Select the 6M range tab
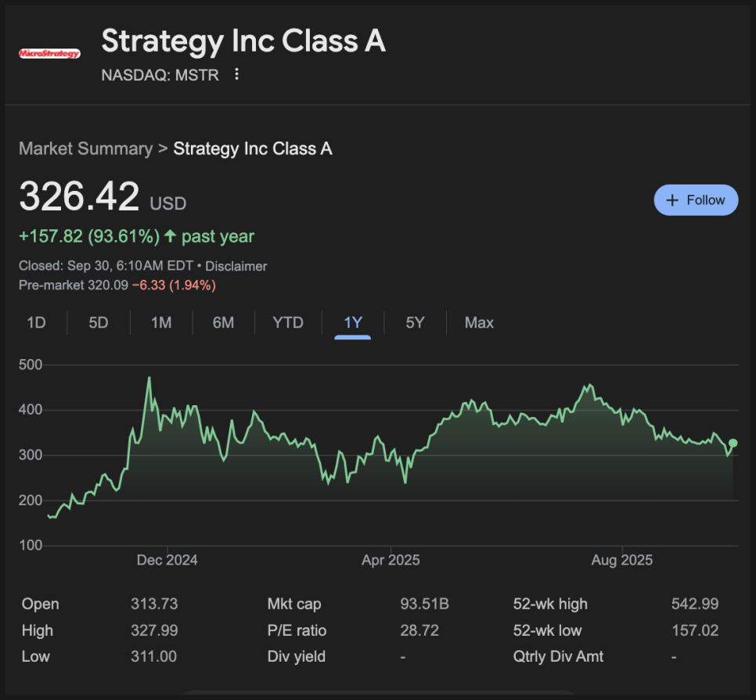The width and height of the screenshot is (756, 700). (x=223, y=322)
